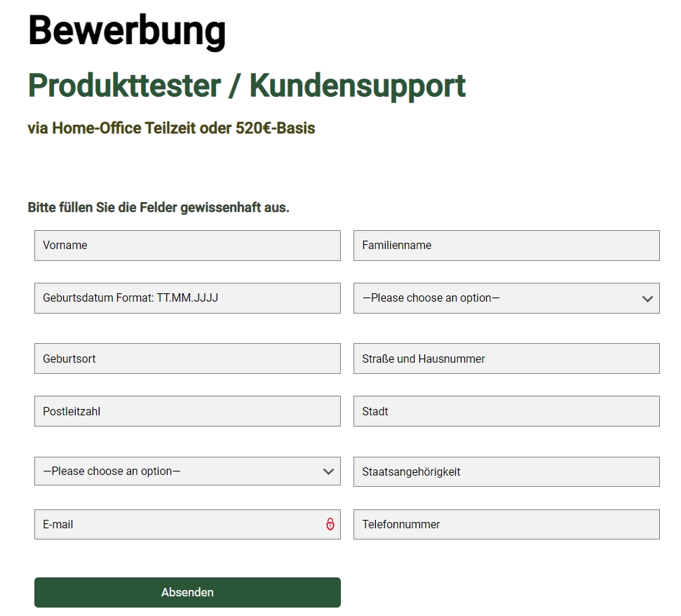Submit the form with Absenden button

187,592
